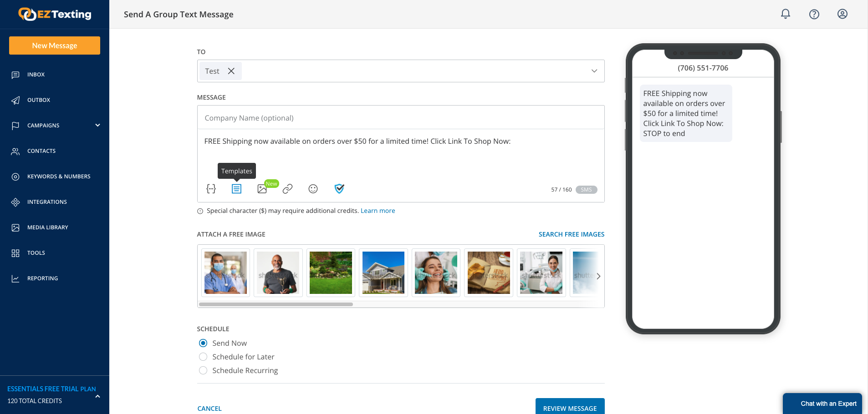868x414 pixels.
Task: Open the notification bell icon
Action: [x=785, y=14]
